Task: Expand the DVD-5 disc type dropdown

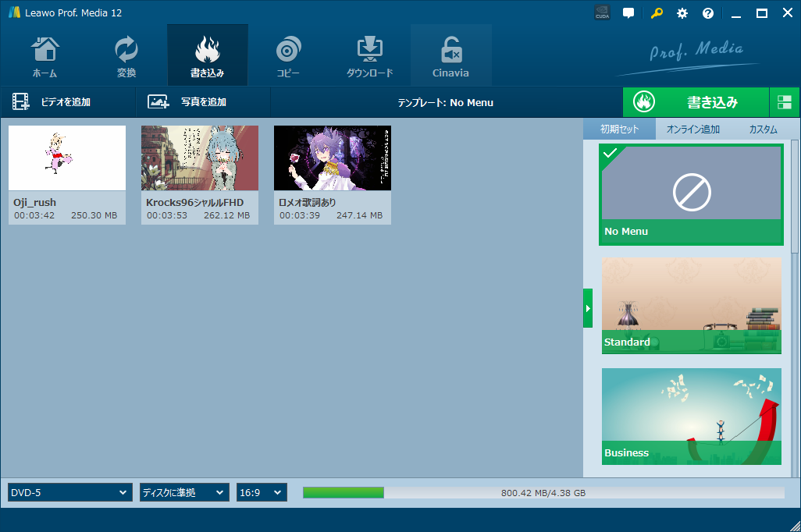Action: (x=69, y=492)
